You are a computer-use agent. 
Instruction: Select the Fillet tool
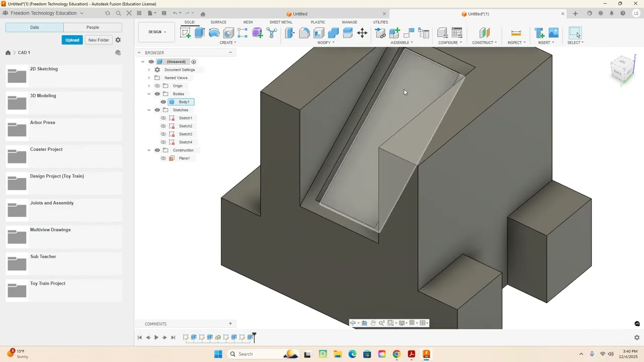[x=304, y=33]
